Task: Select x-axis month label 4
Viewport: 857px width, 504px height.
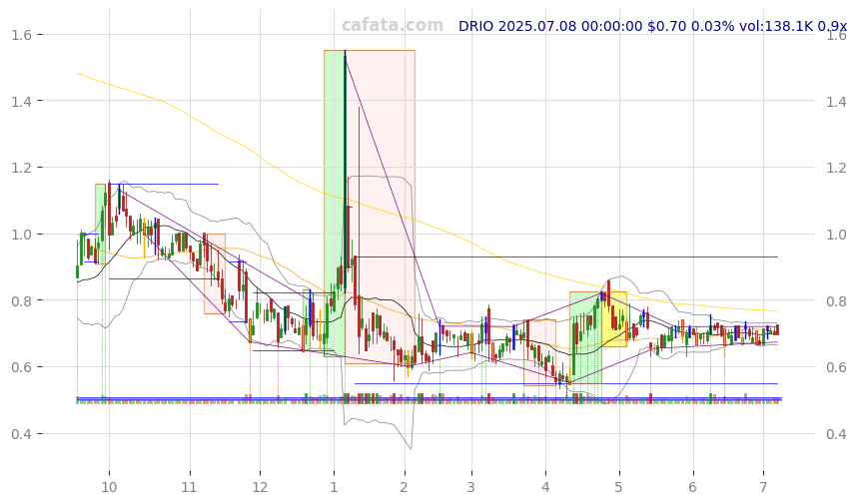Action: click(x=545, y=487)
